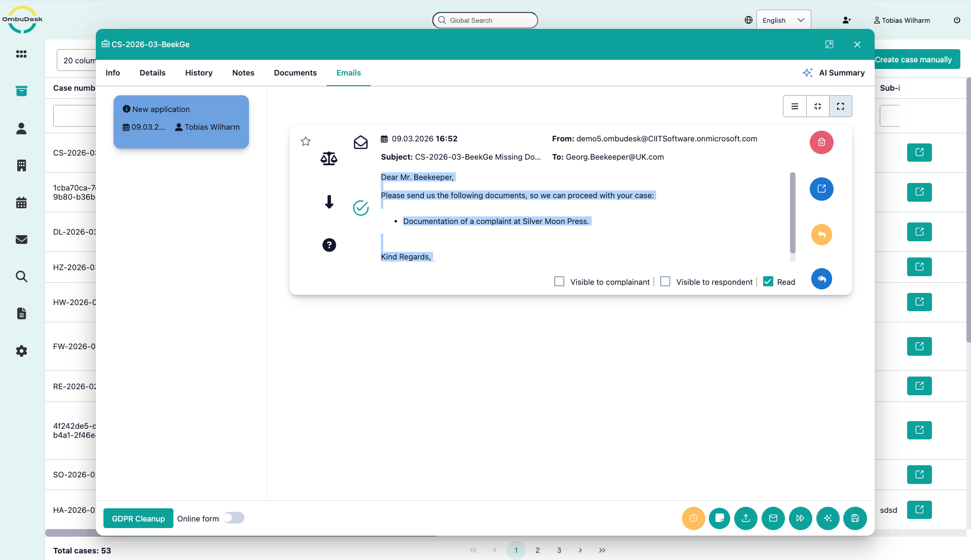The width and height of the screenshot is (971, 560).
Task: Click the blue reply-all button
Action: tap(821, 279)
